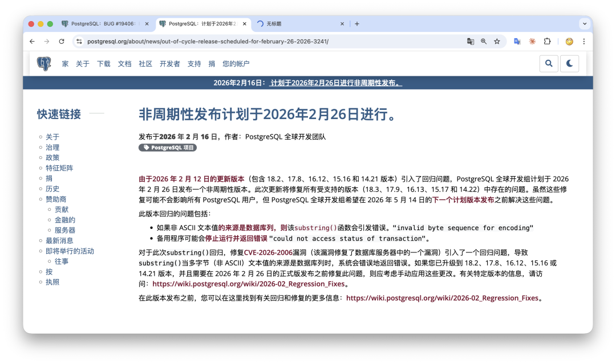Screen dimensions: 616x364
Task: Click the PostgreSQL elephant logo
Action: 43,64
